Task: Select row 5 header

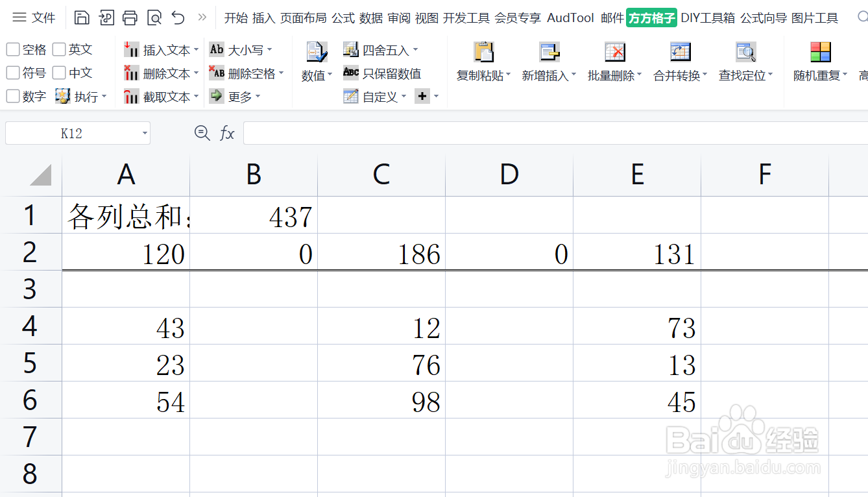Action: pyautogui.click(x=30, y=363)
